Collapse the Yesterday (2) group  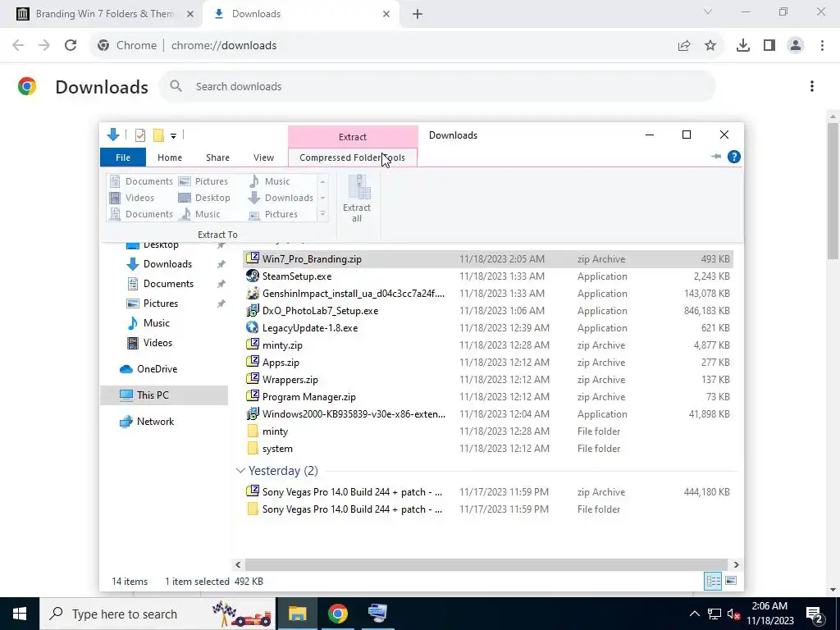240,470
